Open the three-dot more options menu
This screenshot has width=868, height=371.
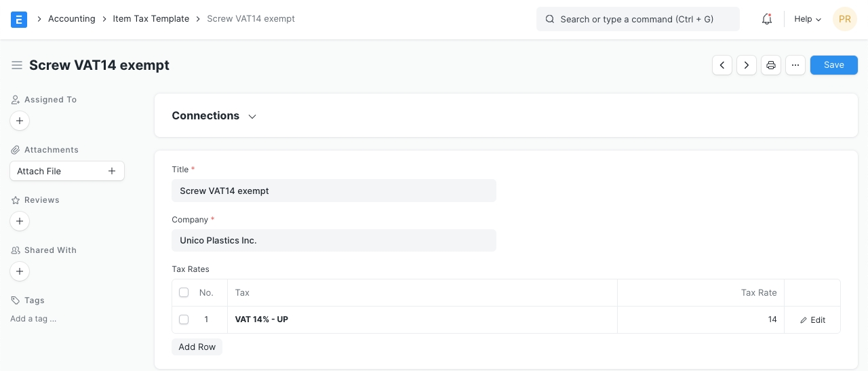[795, 65]
